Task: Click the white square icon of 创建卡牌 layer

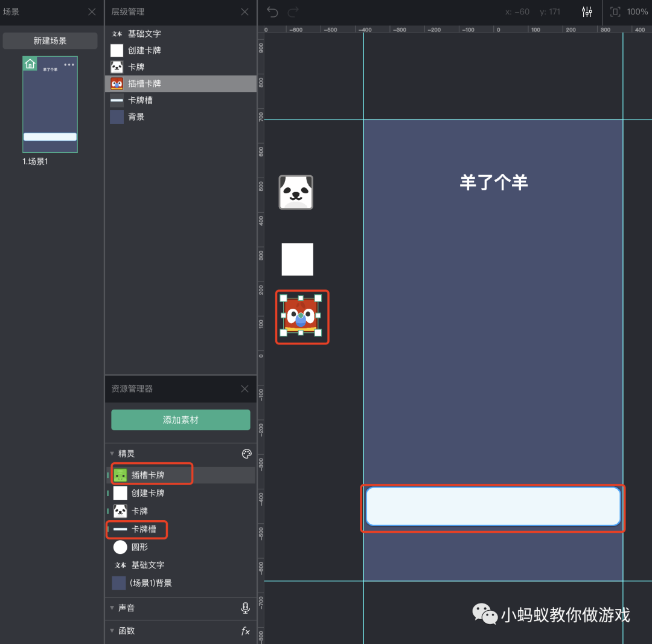Action: pyautogui.click(x=117, y=50)
